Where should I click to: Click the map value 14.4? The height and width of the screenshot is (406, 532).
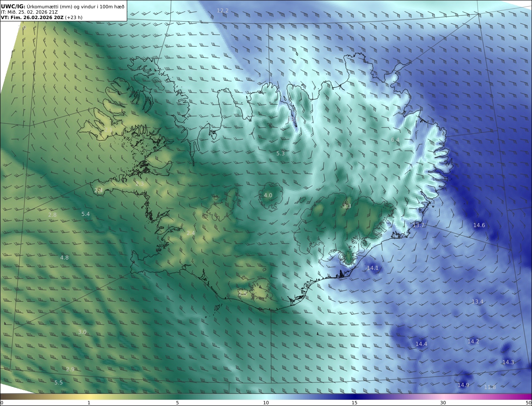pos(421,344)
